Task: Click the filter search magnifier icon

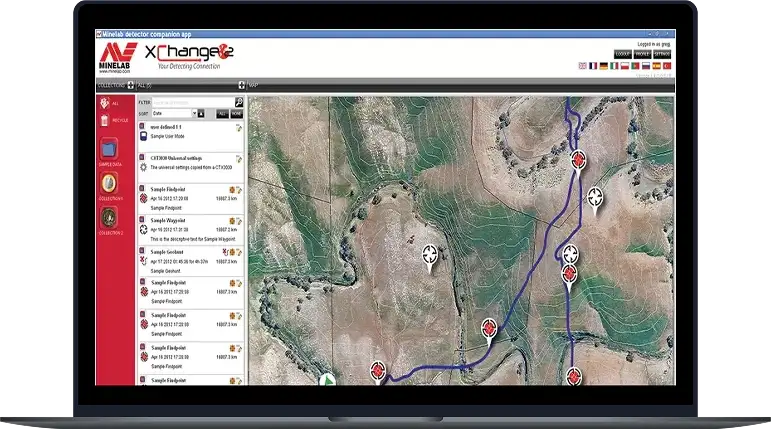Action: pyautogui.click(x=239, y=102)
